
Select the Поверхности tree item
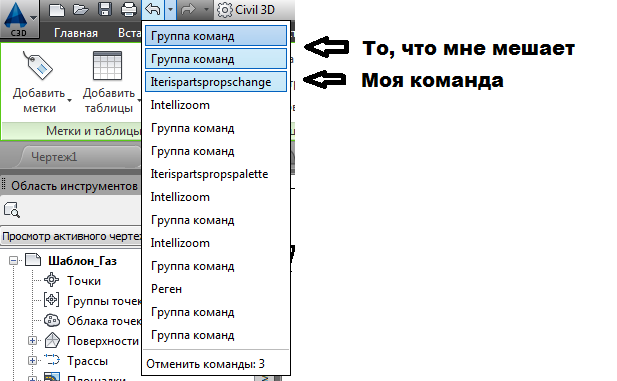(x=103, y=341)
